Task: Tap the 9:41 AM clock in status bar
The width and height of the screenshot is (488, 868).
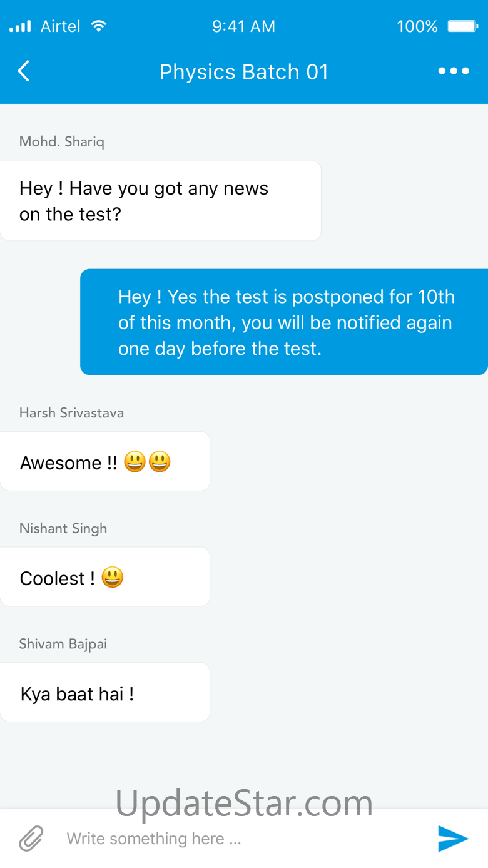Action: coord(243,26)
